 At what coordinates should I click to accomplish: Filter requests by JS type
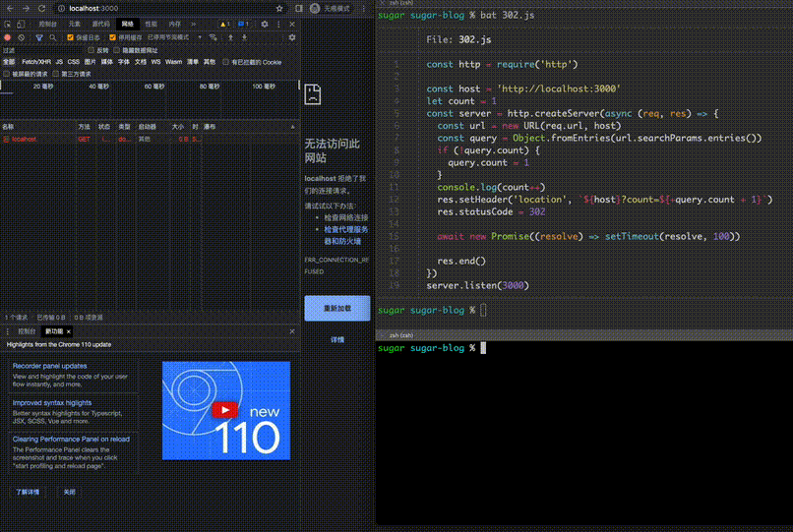[x=59, y=62]
